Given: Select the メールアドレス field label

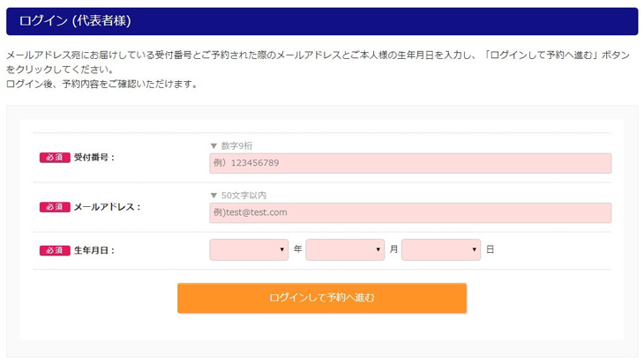Looking at the screenshot, I should [x=107, y=207].
